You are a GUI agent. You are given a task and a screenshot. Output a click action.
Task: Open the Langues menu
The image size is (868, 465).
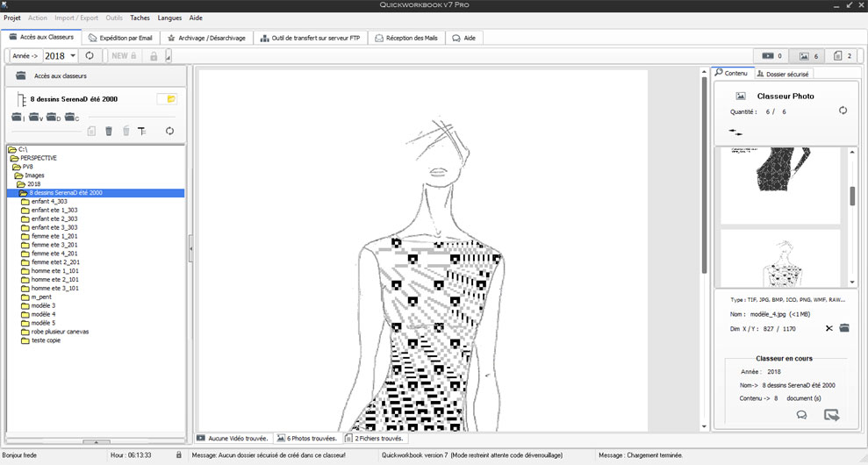pyautogui.click(x=169, y=18)
